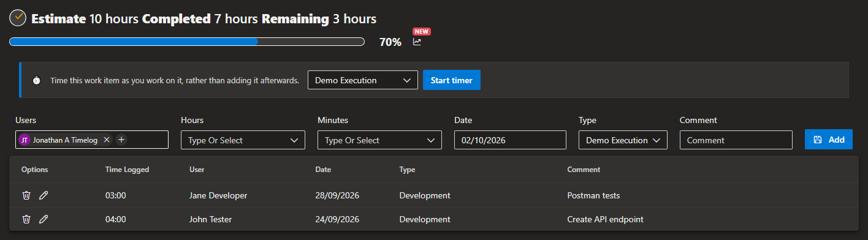Click the Comment column header in table
This screenshot has width=868, height=240.
(584, 170)
